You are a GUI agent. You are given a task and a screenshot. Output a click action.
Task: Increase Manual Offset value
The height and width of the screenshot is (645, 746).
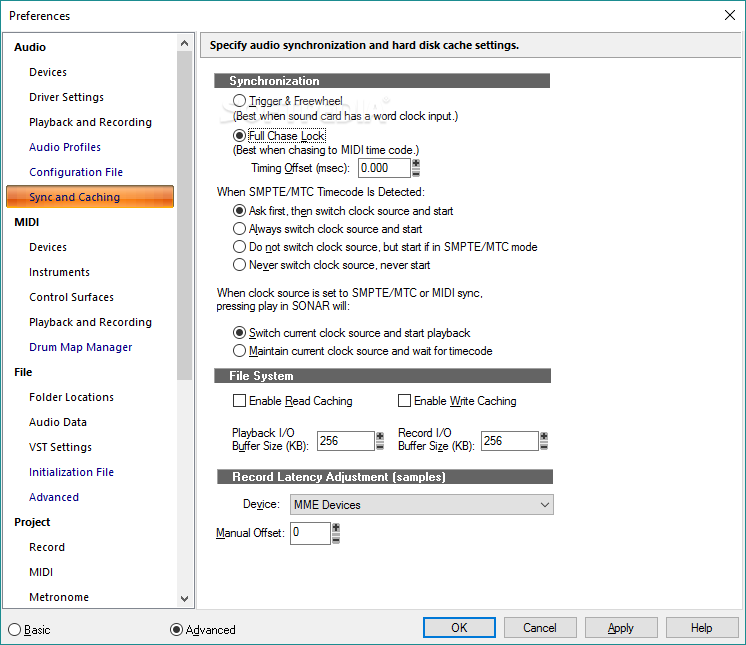coord(336,528)
